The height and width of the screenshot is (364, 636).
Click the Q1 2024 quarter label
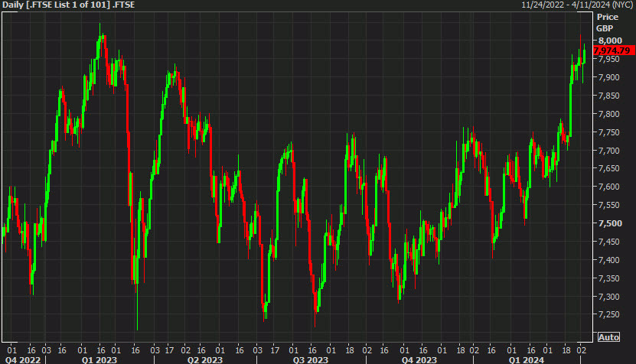click(527, 359)
